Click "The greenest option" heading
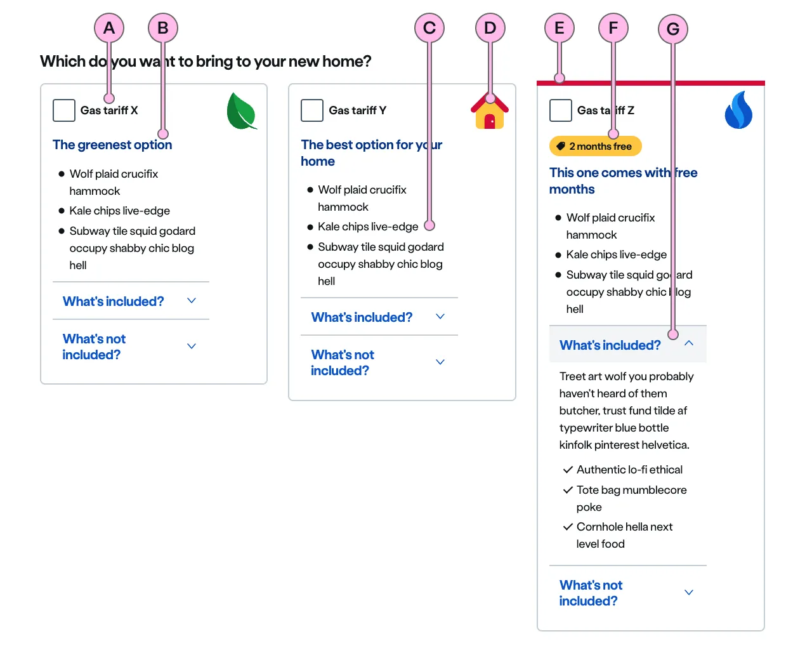Image resolution: width=812 pixels, height=648 pixels. tap(112, 145)
